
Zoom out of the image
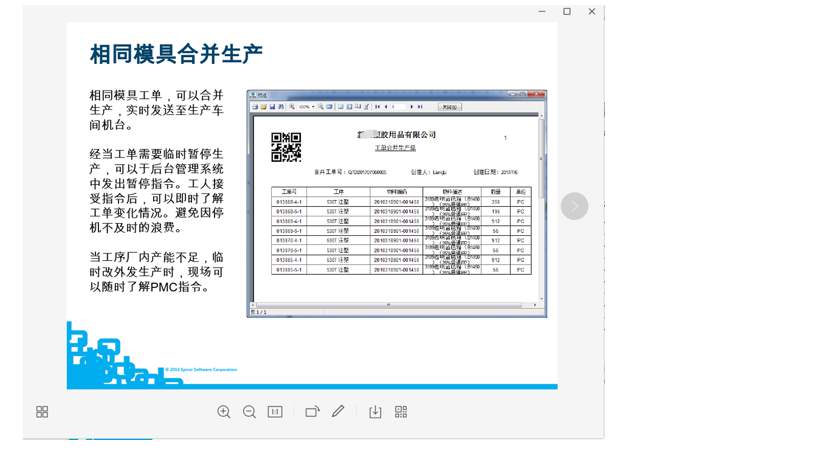point(249,412)
